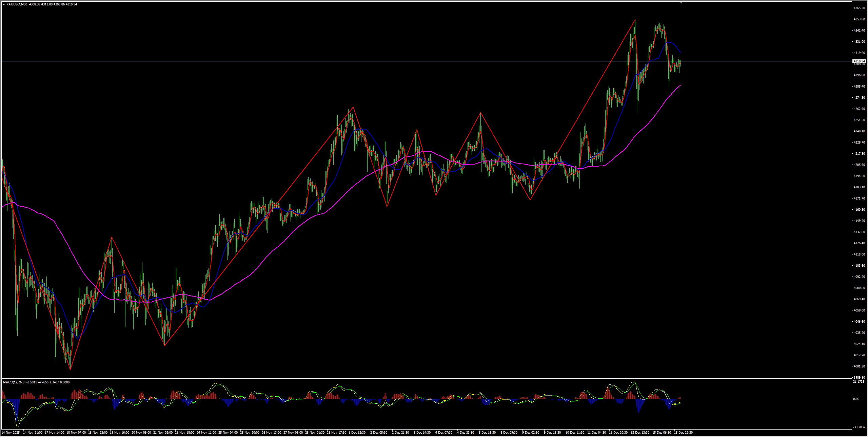The height and width of the screenshot is (437, 868).
Task: Select the highest red ZigZag peak near 4353.80
Action: coord(635,20)
